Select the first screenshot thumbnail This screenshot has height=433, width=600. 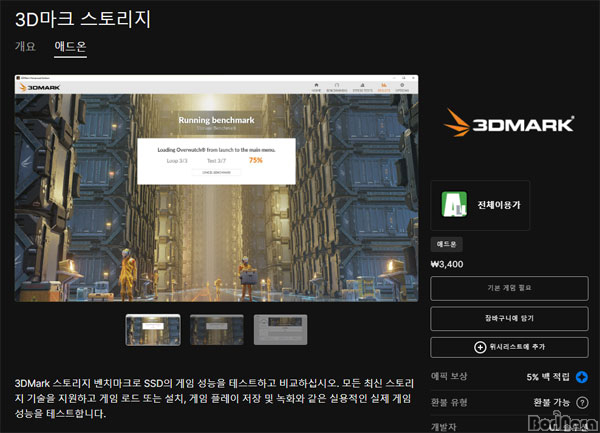[x=153, y=330]
